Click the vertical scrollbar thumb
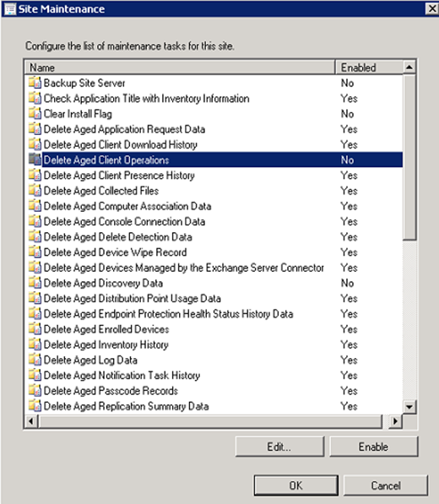The image size is (439, 504). pyautogui.click(x=409, y=157)
